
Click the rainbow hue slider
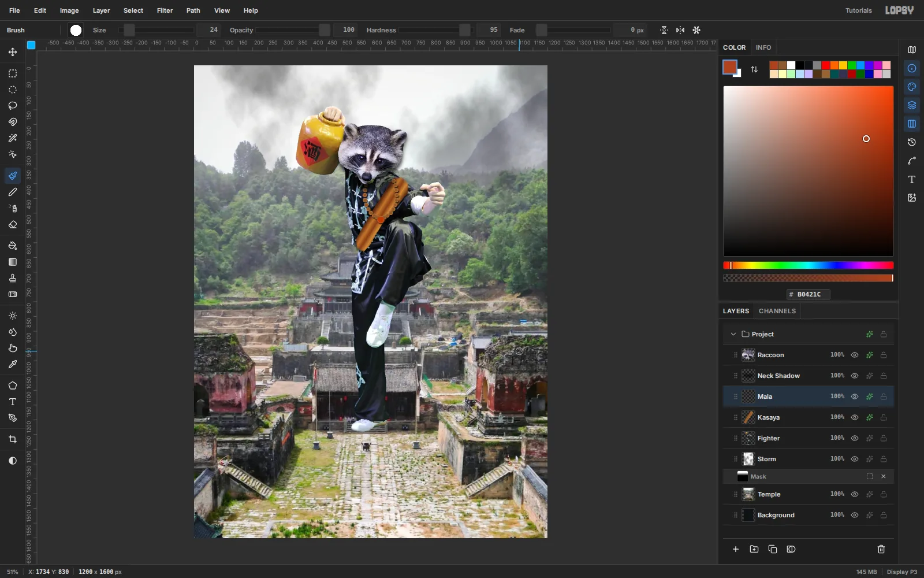tap(808, 265)
